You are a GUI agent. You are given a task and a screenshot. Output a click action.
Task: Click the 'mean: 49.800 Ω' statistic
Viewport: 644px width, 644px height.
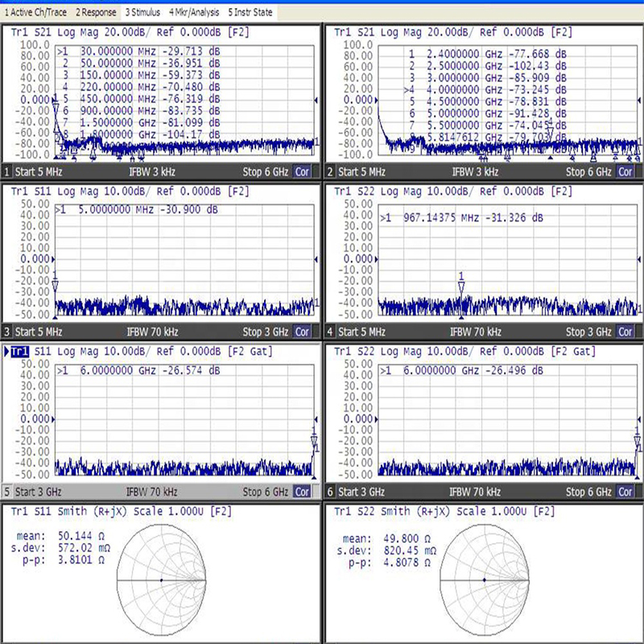[x=386, y=539]
